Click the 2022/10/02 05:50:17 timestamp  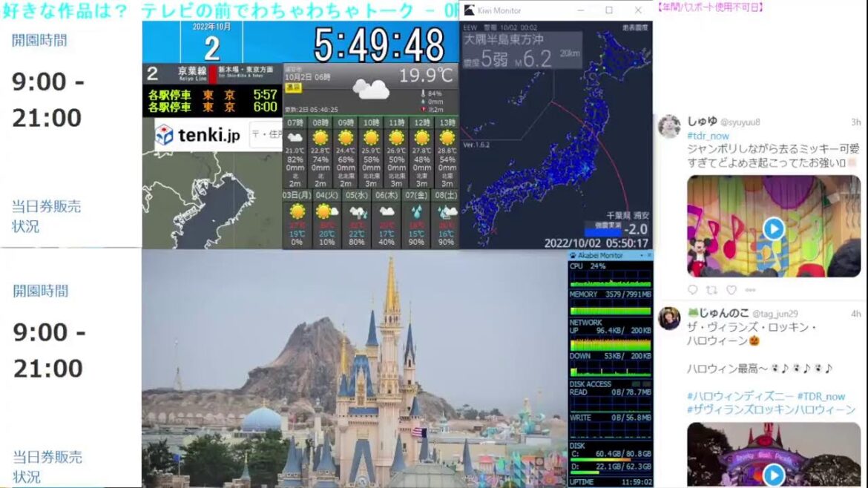(596, 243)
